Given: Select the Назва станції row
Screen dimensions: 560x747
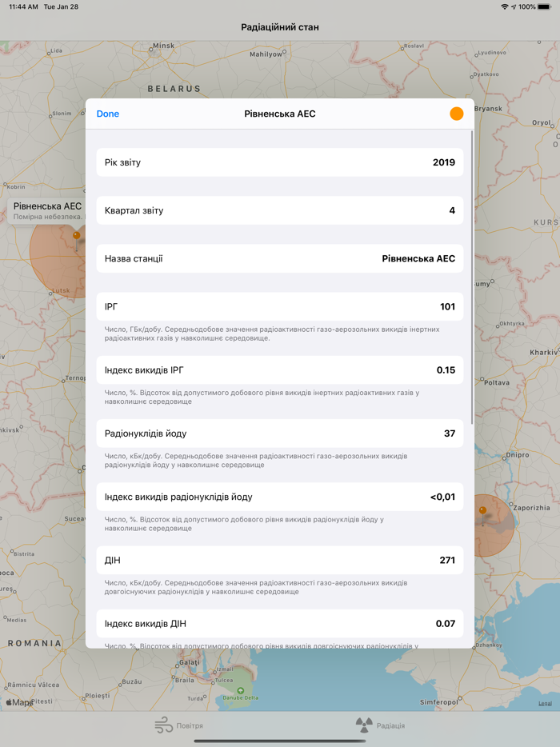Looking at the screenshot, I should [x=280, y=258].
